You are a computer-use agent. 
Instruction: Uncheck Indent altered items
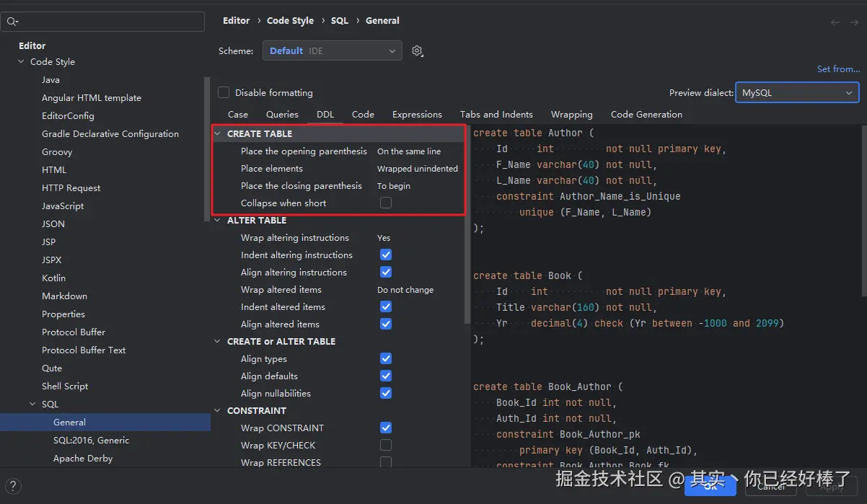(x=386, y=307)
